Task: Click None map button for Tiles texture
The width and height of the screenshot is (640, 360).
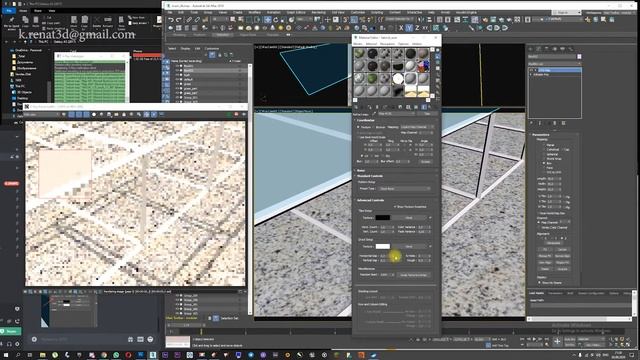Action: click(x=409, y=218)
